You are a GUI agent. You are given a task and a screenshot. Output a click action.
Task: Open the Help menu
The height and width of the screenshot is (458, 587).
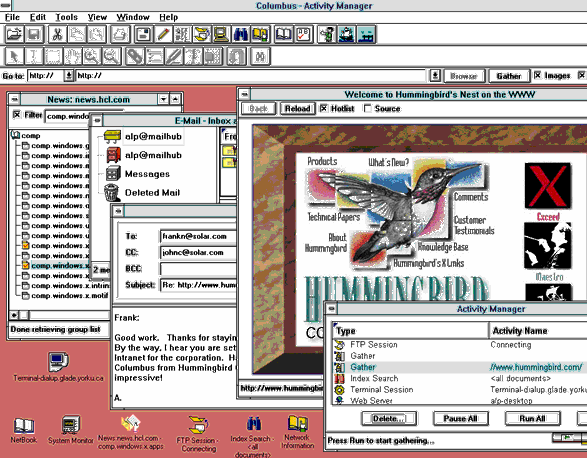168,17
